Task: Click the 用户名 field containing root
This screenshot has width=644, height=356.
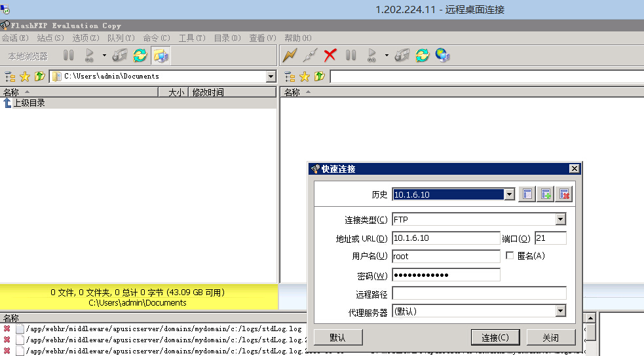Action: (x=446, y=257)
